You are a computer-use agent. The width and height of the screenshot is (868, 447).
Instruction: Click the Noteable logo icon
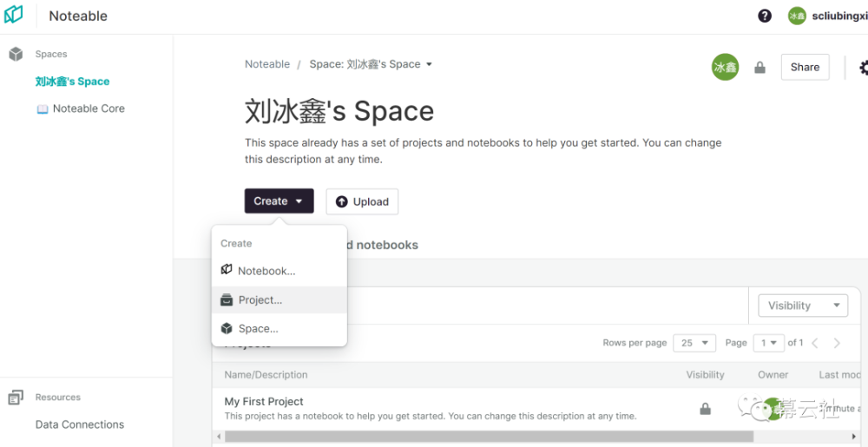pos(13,15)
